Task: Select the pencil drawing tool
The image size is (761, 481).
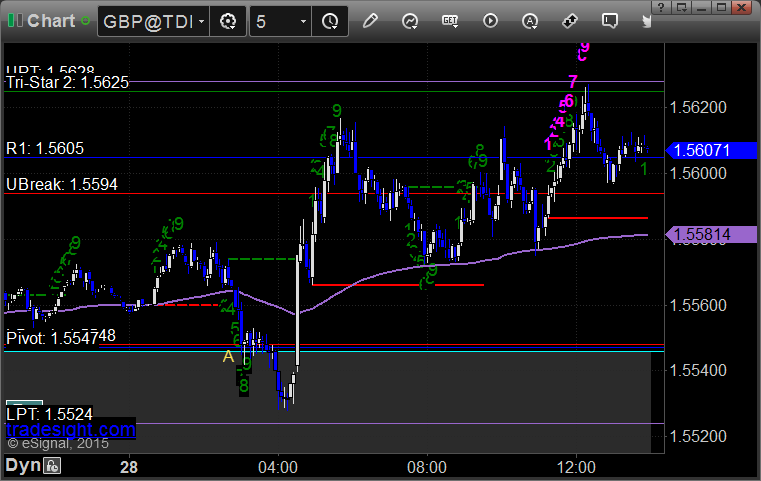Action: click(x=370, y=21)
